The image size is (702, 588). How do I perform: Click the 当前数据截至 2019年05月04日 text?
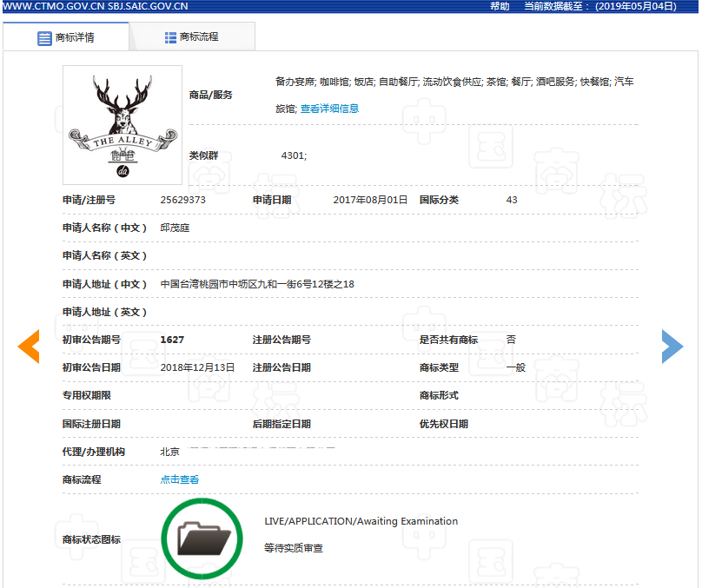point(600,6)
